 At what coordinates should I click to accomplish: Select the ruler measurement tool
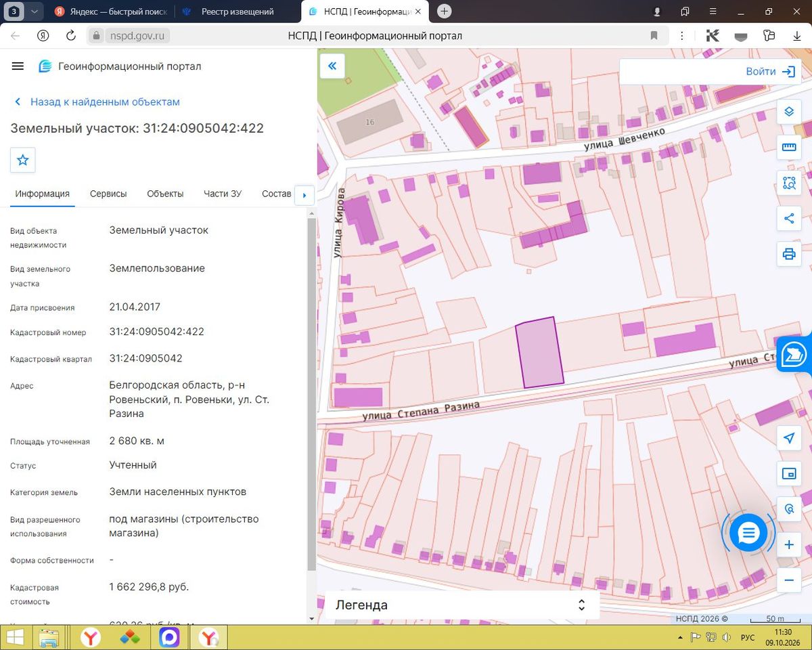click(x=788, y=147)
